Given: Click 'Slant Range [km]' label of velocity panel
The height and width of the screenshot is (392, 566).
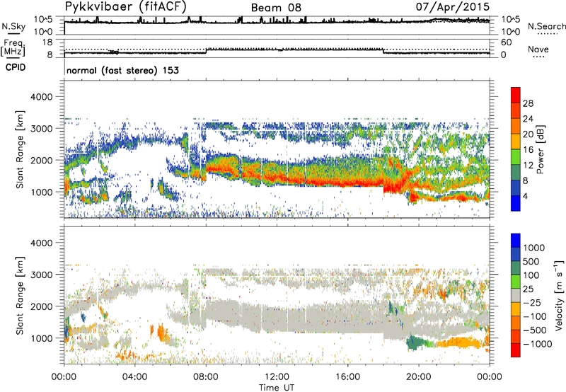Looking at the screenshot, I should tap(20, 296).
